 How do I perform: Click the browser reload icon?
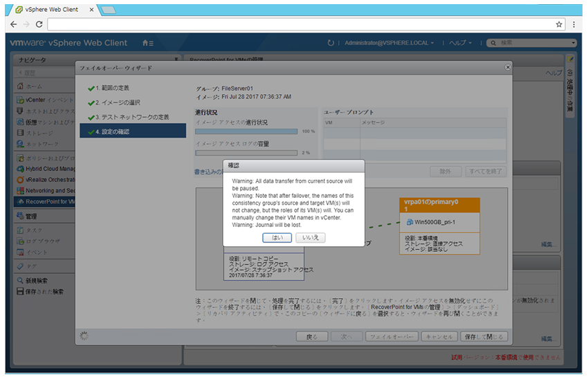(x=39, y=24)
